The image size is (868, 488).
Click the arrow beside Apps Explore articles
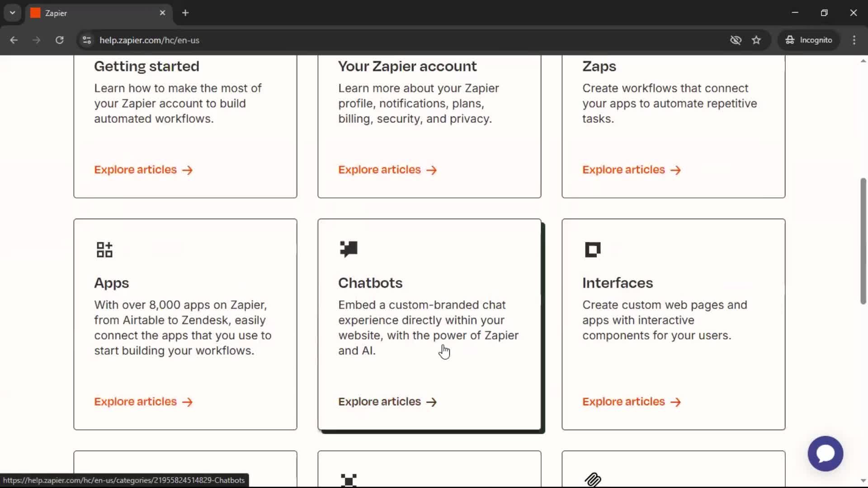188,402
